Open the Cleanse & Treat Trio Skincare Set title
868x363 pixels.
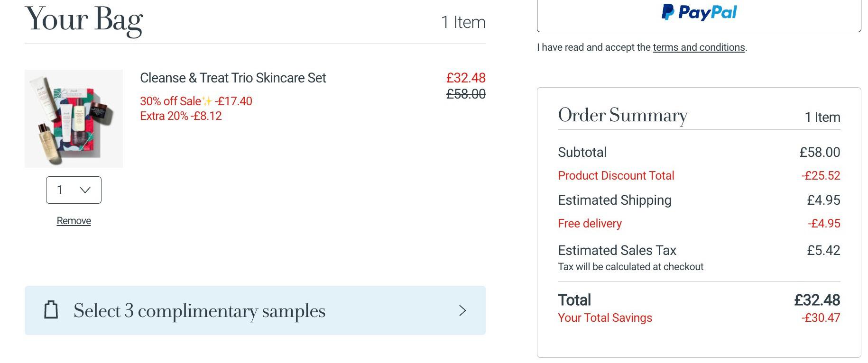tap(233, 78)
